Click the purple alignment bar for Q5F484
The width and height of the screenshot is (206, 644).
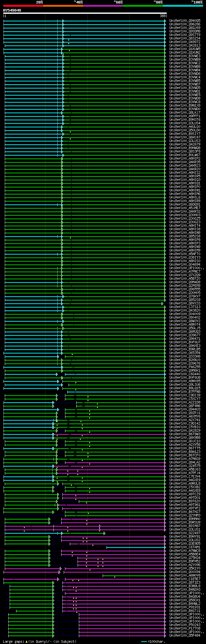122,636
